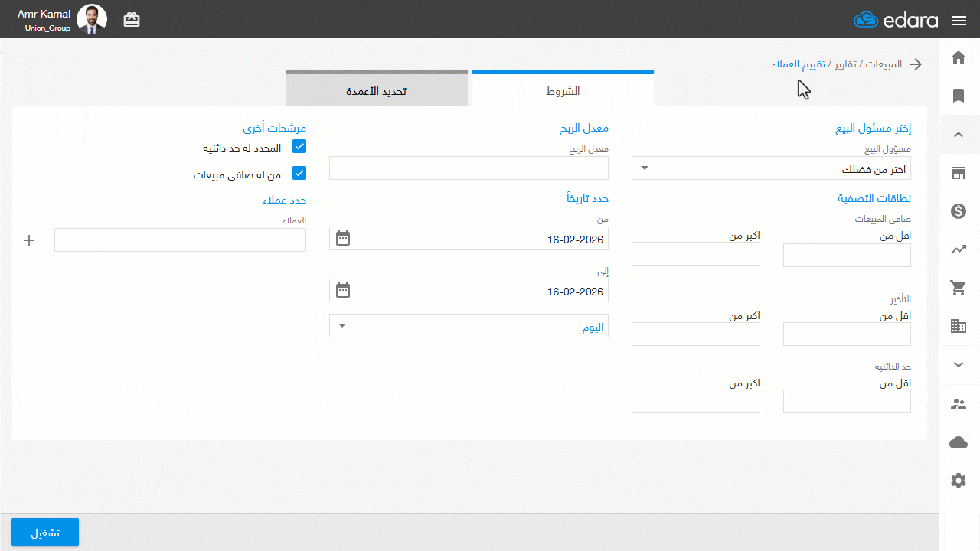Focus the حد الدائنية اقل من field

point(847,402)
